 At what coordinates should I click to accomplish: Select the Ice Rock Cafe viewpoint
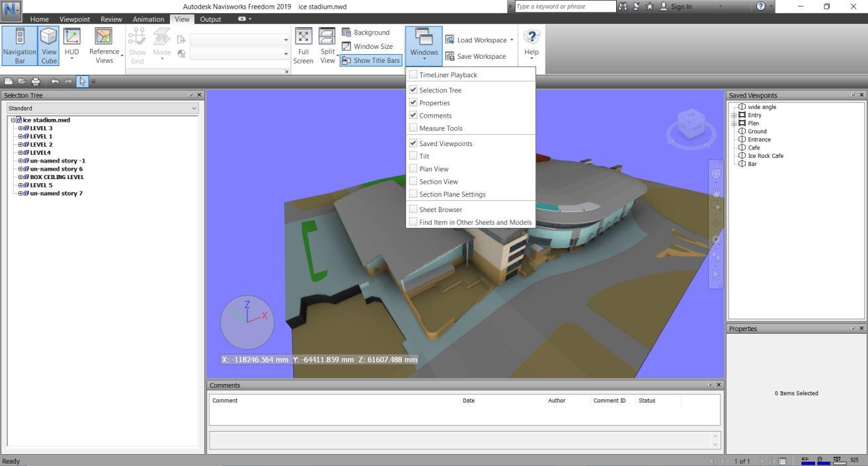(766, 156)
